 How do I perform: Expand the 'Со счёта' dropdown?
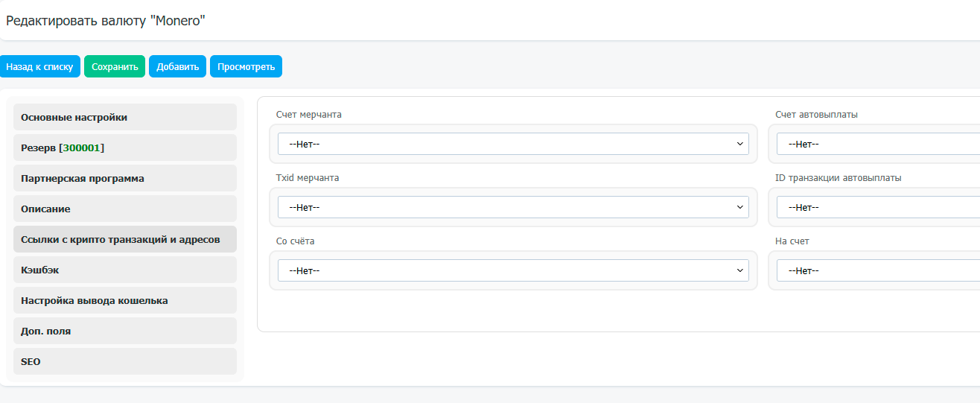(x=513, y=270)
